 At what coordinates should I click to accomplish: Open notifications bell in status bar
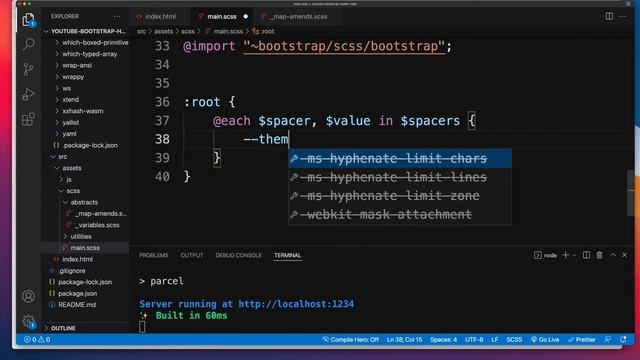(x=623, y=339)
